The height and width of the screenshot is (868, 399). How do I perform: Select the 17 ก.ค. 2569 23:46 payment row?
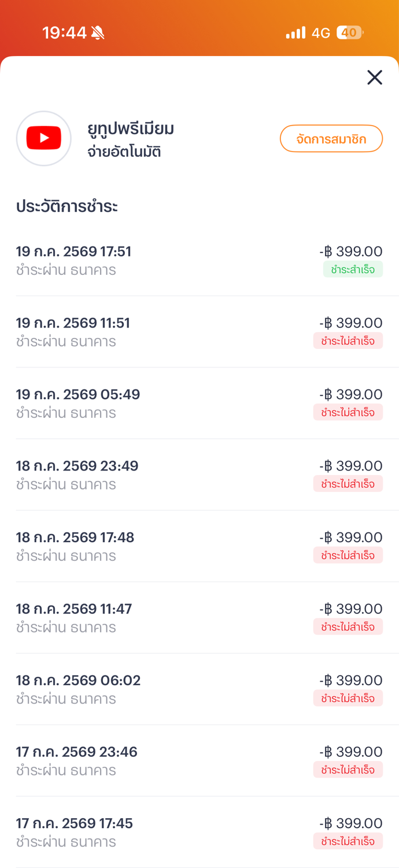click(x=199, y=760)
